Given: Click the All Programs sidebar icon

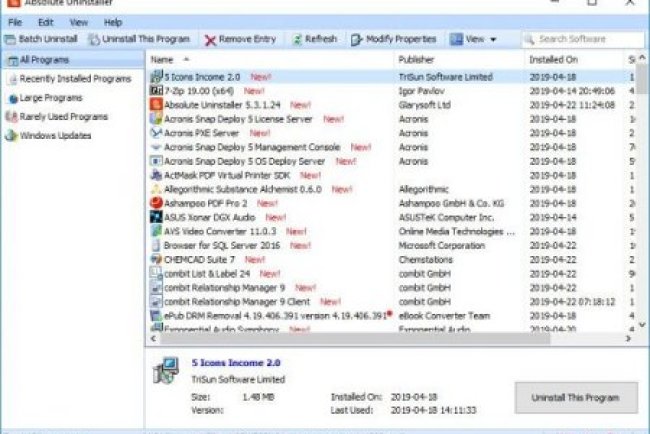Looking at the screenshot, I should (x=13, y=61).
